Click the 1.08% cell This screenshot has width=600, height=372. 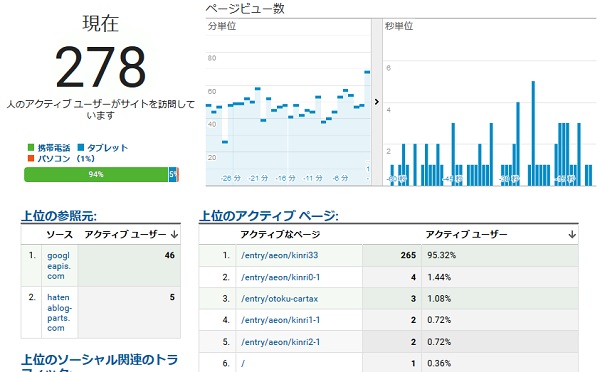coord(439,299)
